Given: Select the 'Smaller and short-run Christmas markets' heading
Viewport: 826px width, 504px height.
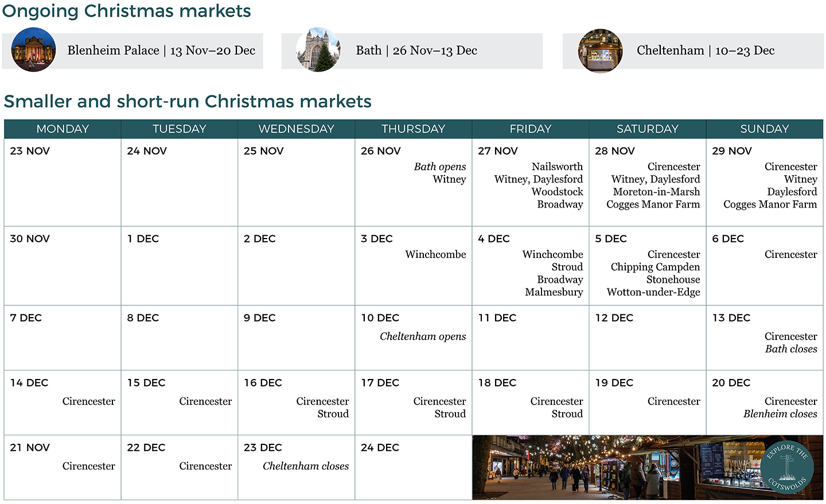Looking at the screenshot, I should click(x=188, y=101).
